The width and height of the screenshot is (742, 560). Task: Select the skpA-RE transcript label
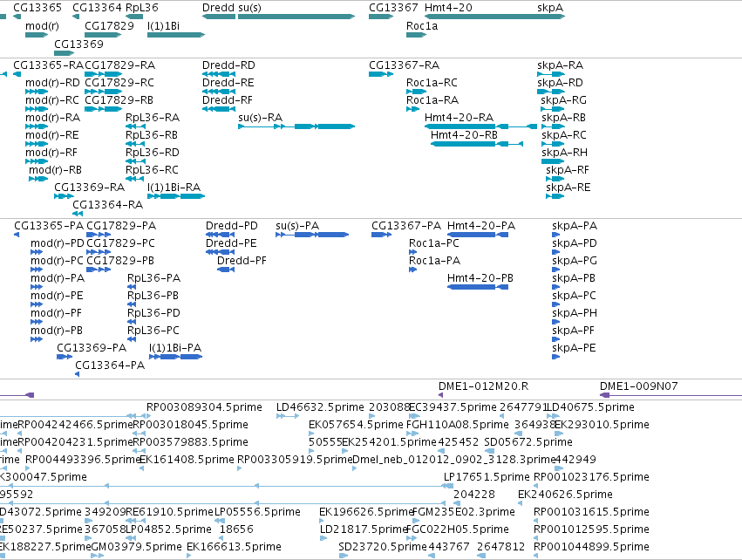pos(568,188)
